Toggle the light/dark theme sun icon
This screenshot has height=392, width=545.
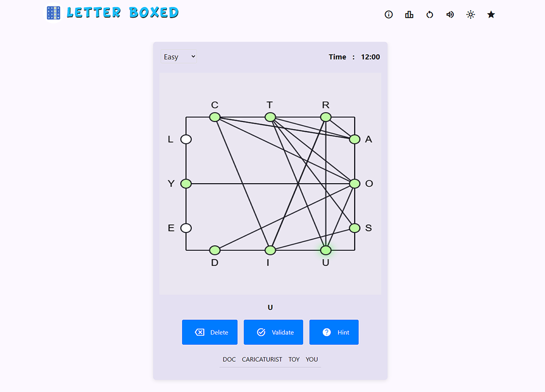[x=471, y=15]
